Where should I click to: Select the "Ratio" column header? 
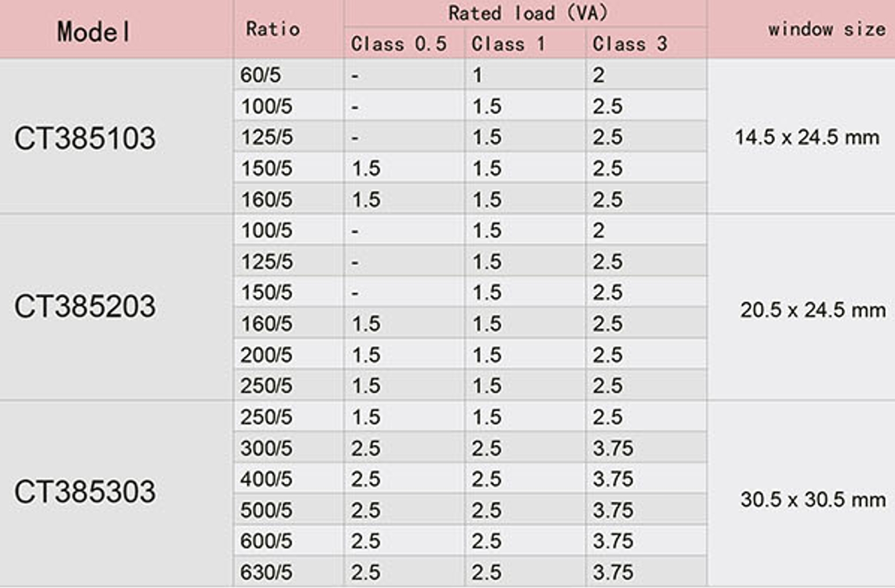pos(273,29)
